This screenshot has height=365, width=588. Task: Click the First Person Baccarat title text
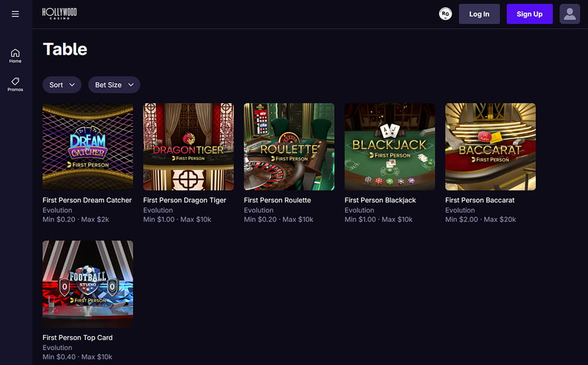pos(479,200)
